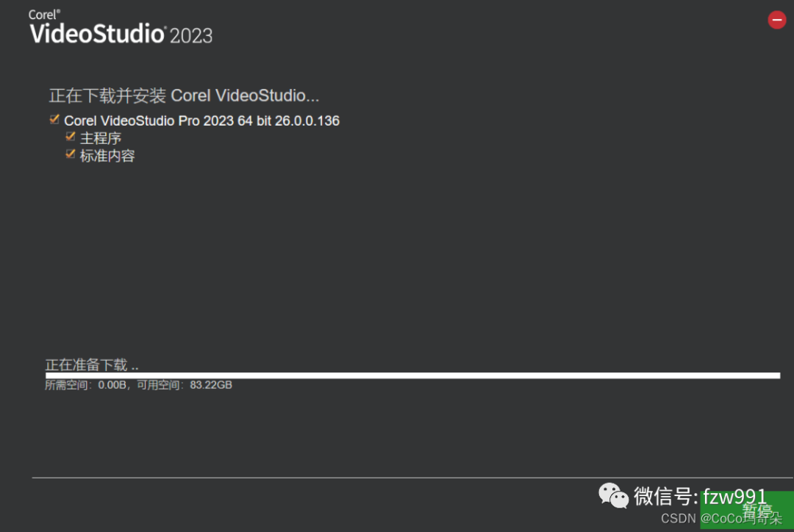Uncheck the 标准内容 checkbox

click(x=71, y=154)
